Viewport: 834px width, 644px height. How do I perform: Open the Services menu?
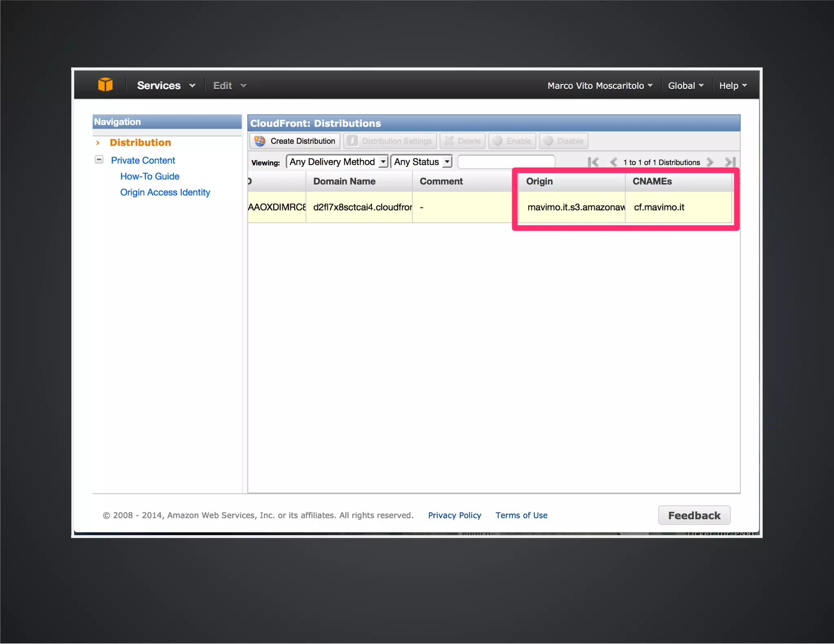click(166, 85)
